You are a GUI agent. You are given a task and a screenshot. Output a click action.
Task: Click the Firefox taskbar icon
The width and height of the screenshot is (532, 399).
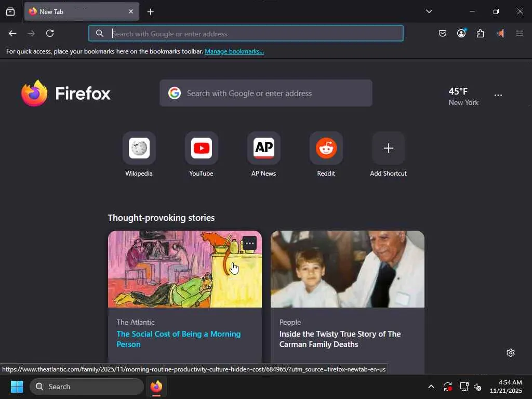156,387
